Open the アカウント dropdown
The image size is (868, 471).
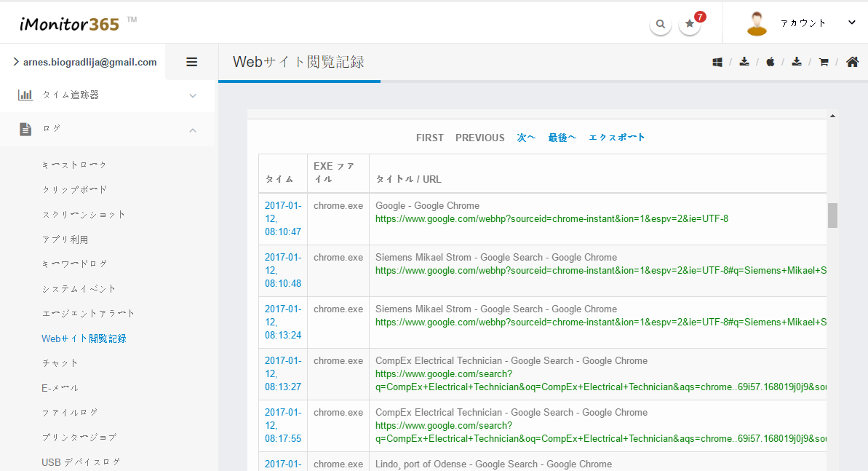(803, 23)
